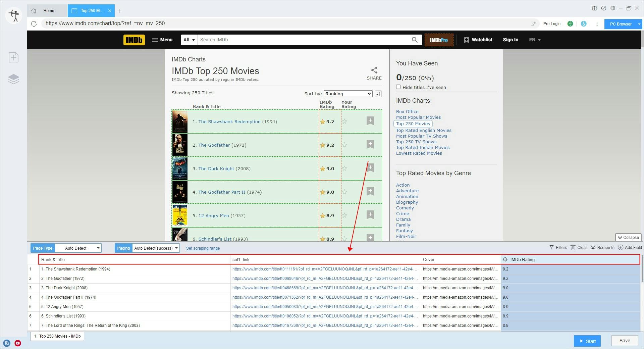Add The Godfather Part II to watchlist
The width and height of the screenshot is (644, 349).
[x=370, y=191]
